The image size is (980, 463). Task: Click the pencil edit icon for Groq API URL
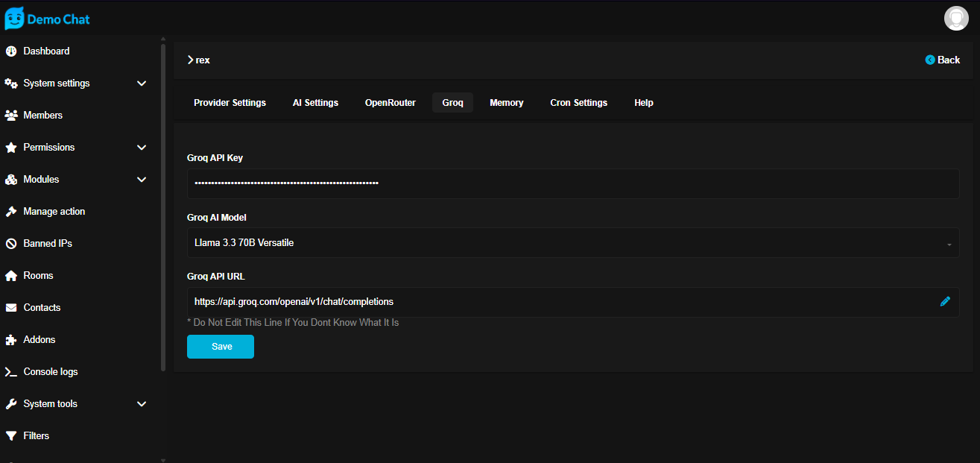pyautogui.click(x=945, y=302)
